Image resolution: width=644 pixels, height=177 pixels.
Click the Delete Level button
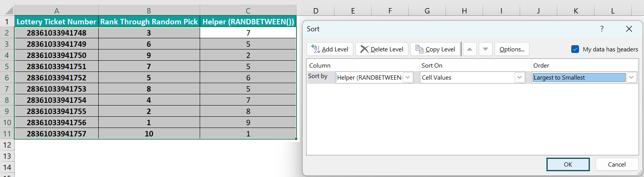tap(382, 49)
